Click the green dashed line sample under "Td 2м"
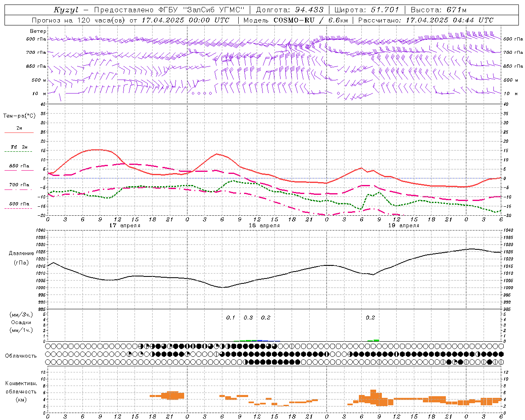Image resolution: width=525 pixels, height=420 pixels. (18, 152)
